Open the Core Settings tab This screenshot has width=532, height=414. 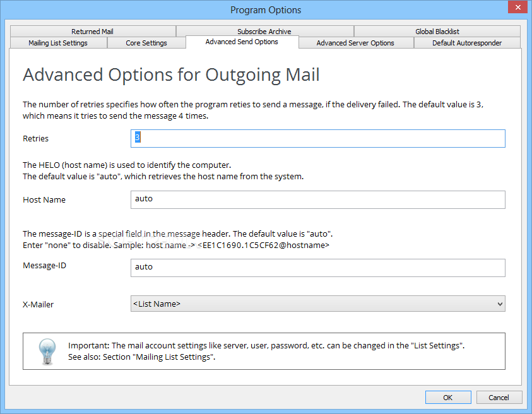[146, 43]
